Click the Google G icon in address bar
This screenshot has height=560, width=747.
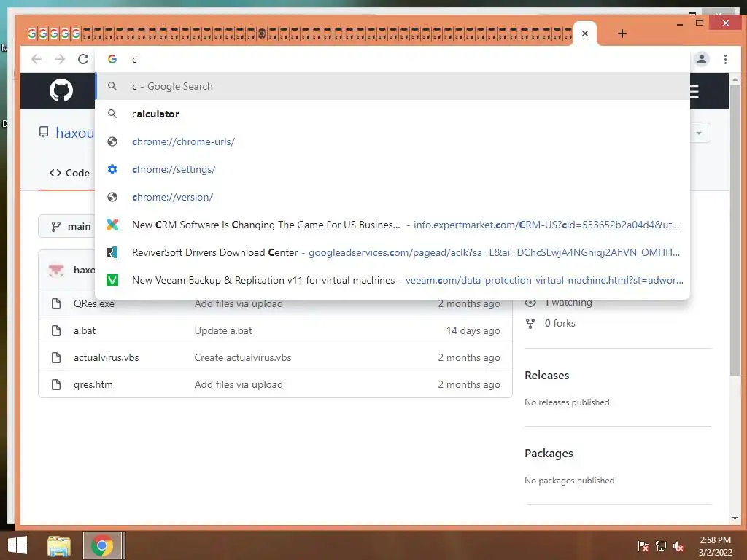click(112, 59)
